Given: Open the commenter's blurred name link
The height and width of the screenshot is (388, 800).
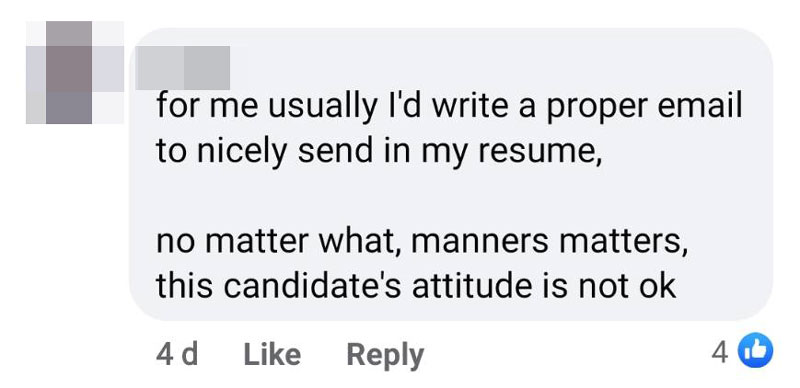Looking at the screenshot, I should coord(183,67).
